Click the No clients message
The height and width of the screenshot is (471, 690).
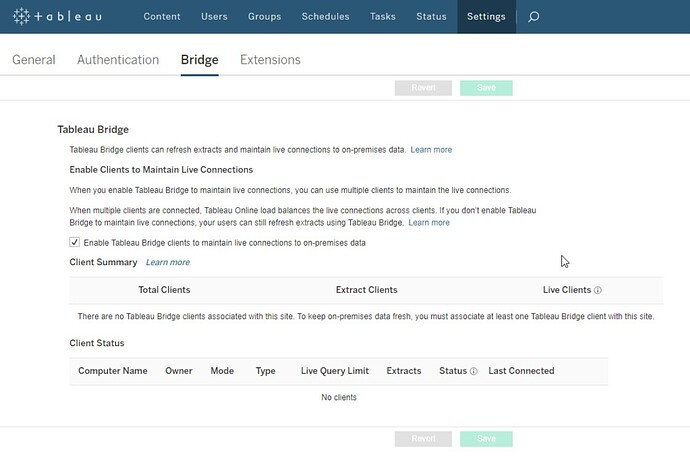pos(339,397)
